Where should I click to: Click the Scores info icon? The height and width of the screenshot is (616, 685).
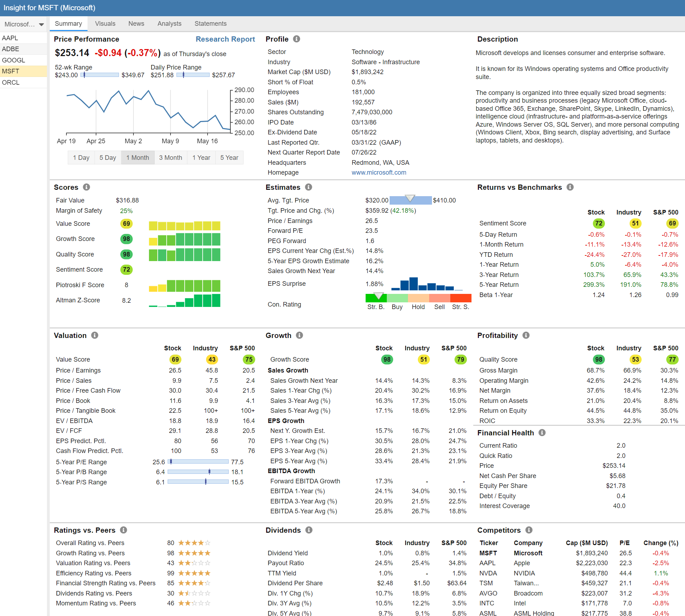coord(86,187)
